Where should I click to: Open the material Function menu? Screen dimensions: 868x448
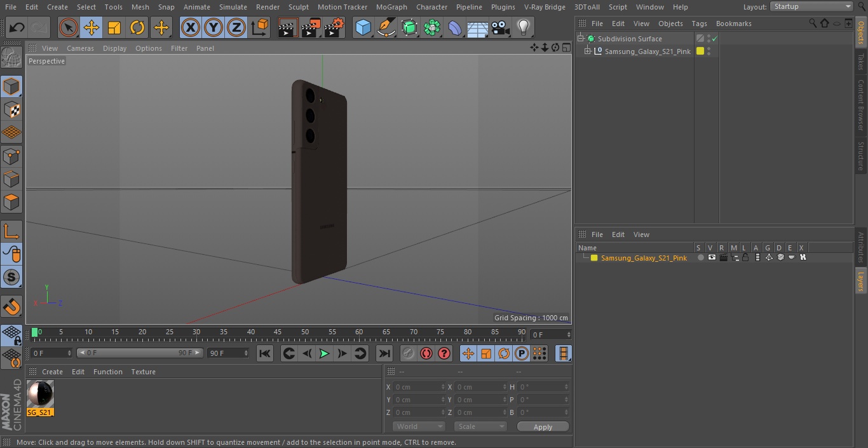click(107, 372)
